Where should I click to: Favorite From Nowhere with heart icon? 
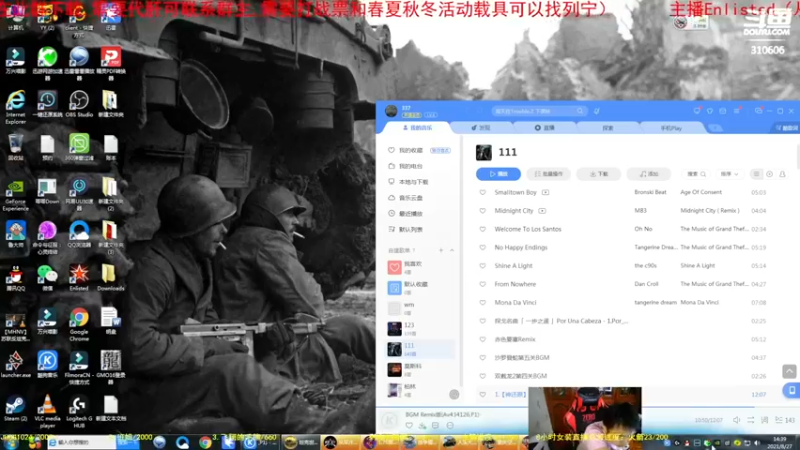coord(482,284)
